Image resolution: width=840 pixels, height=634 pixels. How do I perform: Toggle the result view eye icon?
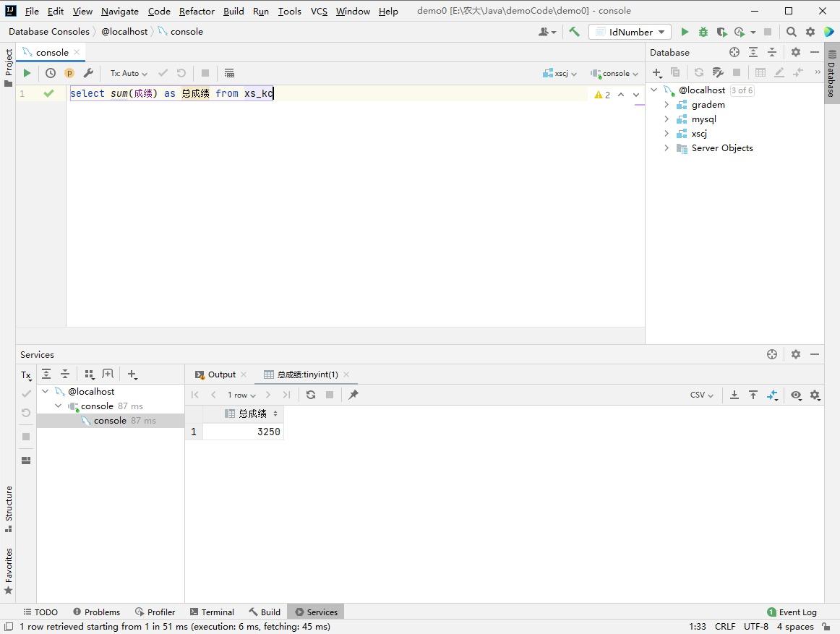796,395
